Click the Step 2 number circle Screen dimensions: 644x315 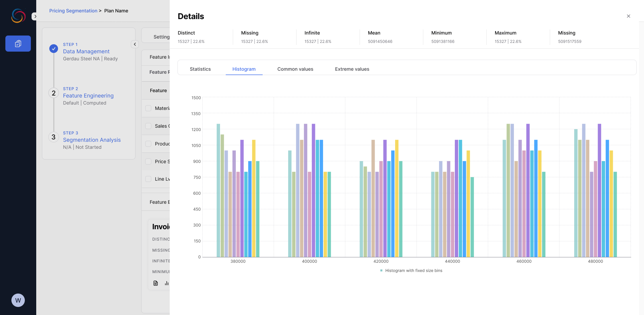54,93
